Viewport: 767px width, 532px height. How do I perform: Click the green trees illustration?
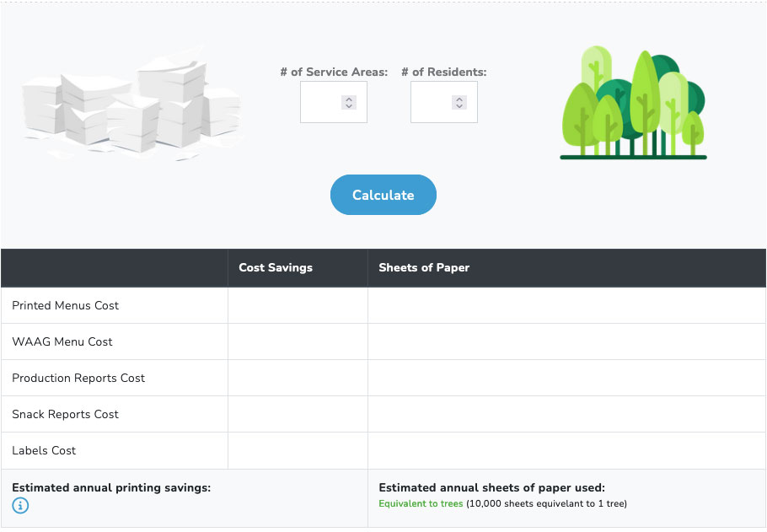pos(633,105)
